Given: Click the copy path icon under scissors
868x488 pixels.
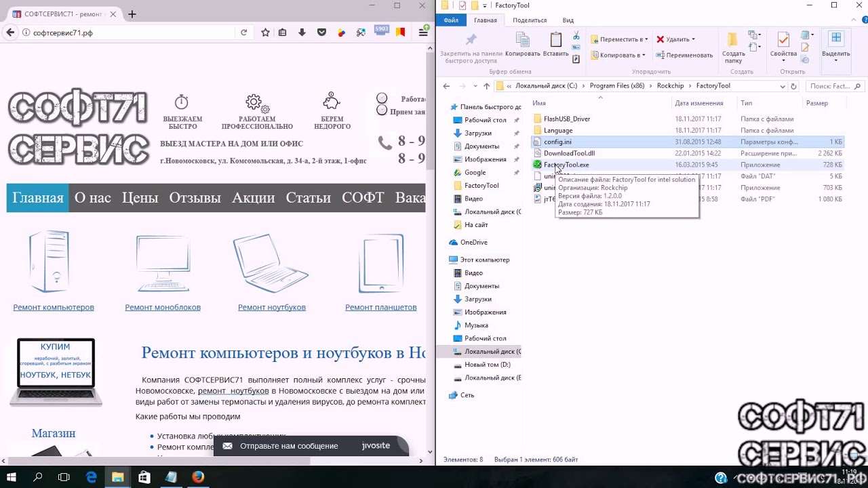Looking at the screenshot, I should point(576,47).
